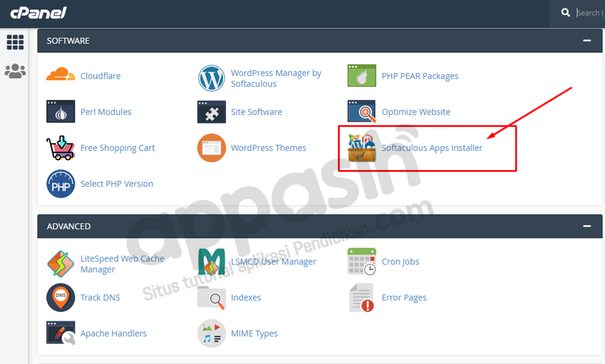Image resolution: width=605 pixels, height=364 pixels.
Task: Focus the Search input field
Action: pyautogui.click(x=590, y=13)
